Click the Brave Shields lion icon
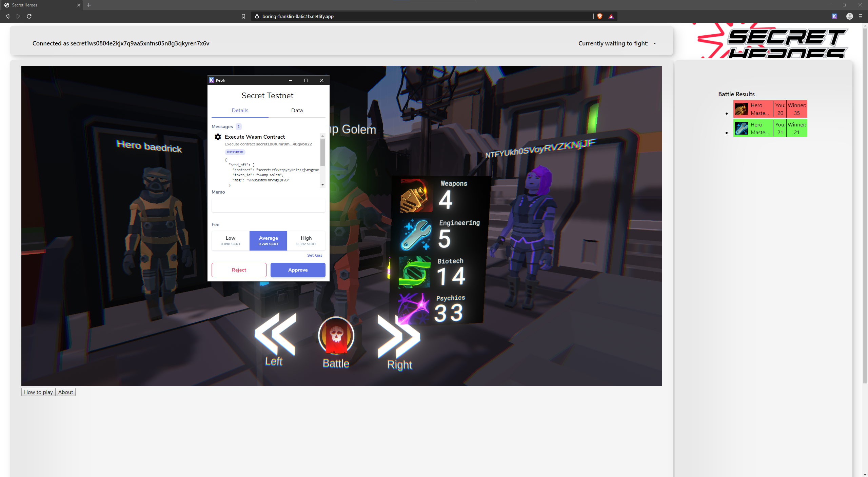Screen dimensions: 868x477 (600, 16)
